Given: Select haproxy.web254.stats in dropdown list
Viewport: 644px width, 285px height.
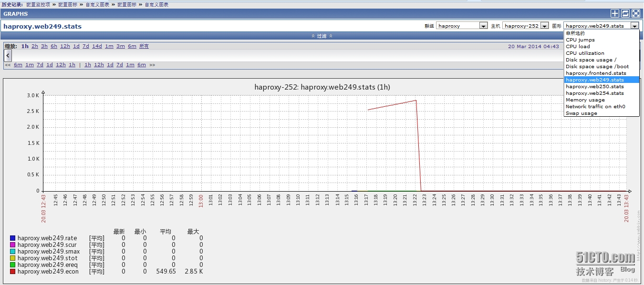Looking at the screenshot, I should [x=601, y=93].
